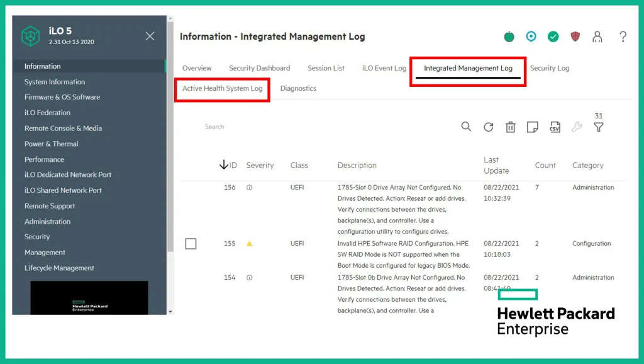Viewport: 644px width, 364px height.
Task: Click the trash icon to clear log
Action: [511, 127]
